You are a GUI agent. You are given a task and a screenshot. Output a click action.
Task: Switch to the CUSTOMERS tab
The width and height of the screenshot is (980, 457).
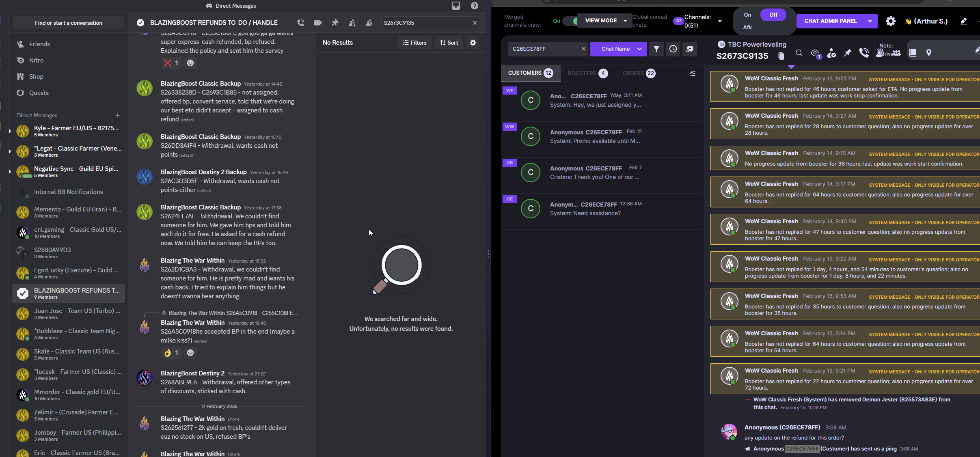530,73
